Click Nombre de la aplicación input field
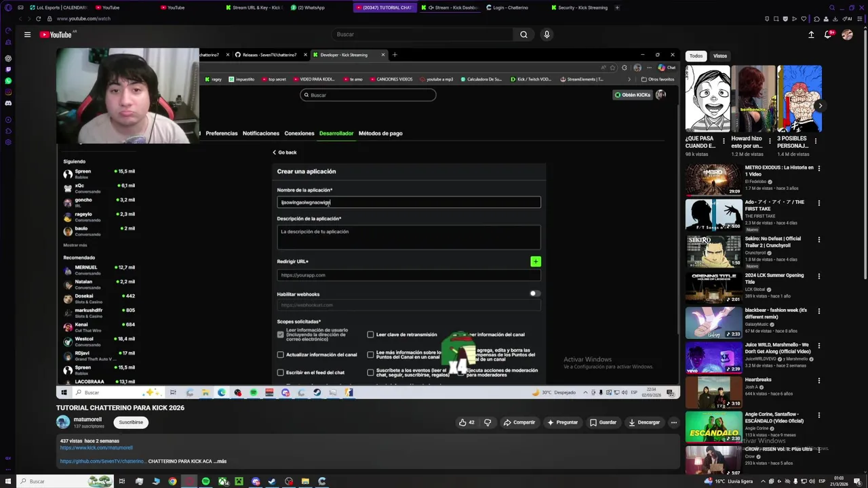Screen dimensions: 868x488 [x=409, y=202]
